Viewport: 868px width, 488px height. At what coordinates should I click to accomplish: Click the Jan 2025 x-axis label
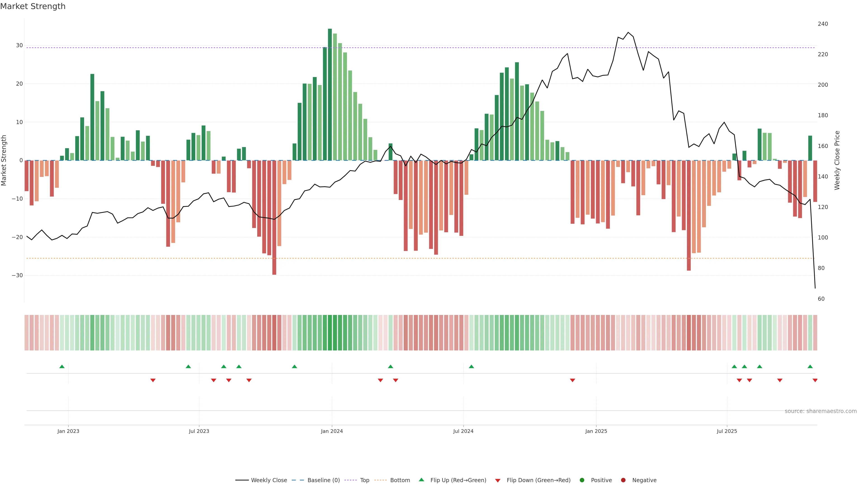(596, 431)
